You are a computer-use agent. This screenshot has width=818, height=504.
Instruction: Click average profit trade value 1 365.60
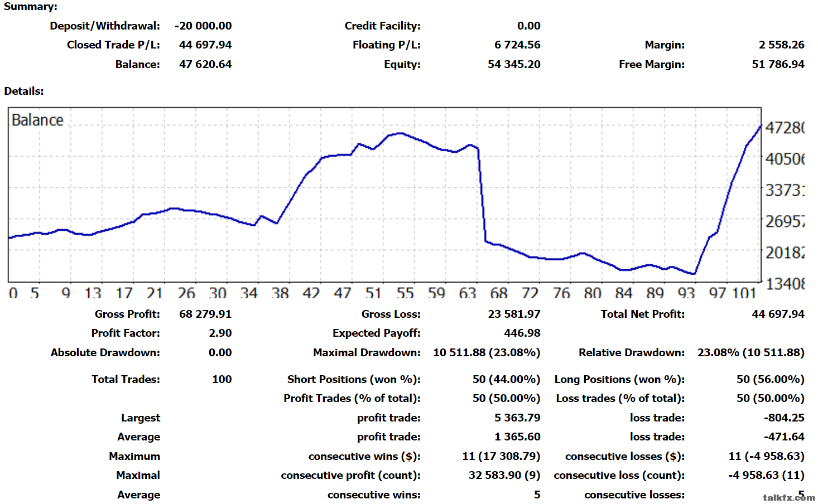pos(517,437)
